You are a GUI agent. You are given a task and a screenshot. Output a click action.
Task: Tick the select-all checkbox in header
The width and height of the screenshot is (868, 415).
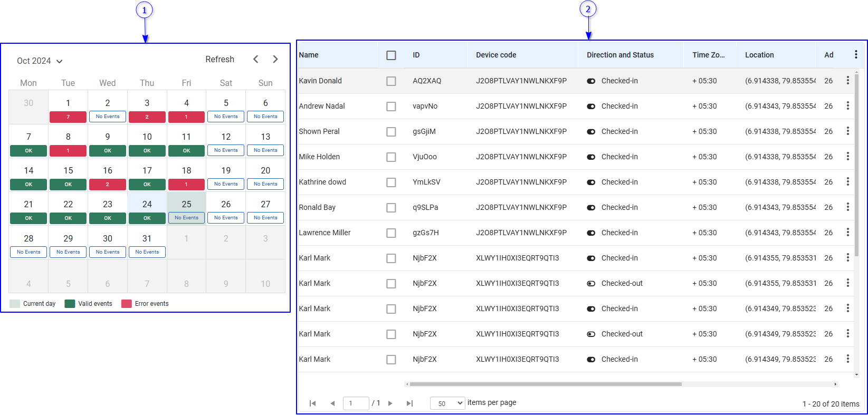[391, 55]
